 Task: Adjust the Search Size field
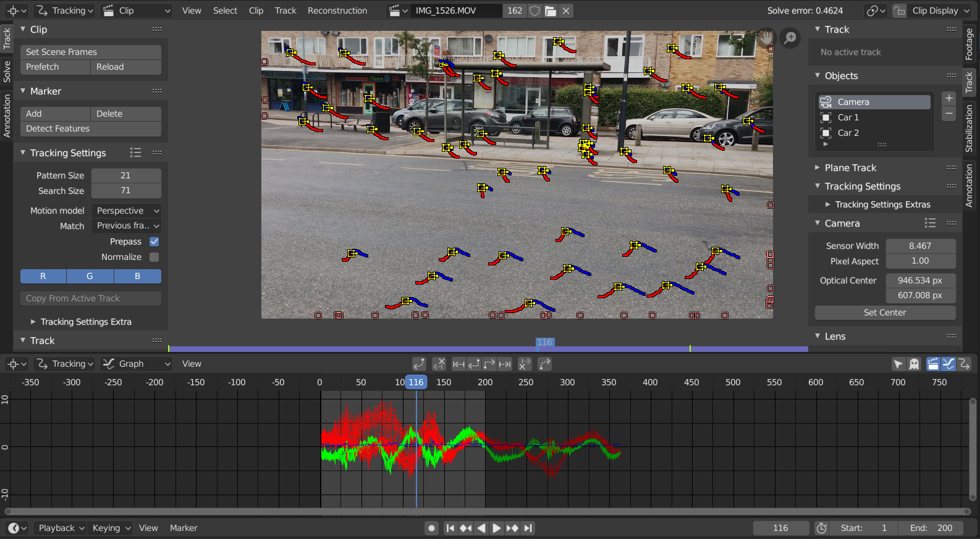click(x=126, y=191)
